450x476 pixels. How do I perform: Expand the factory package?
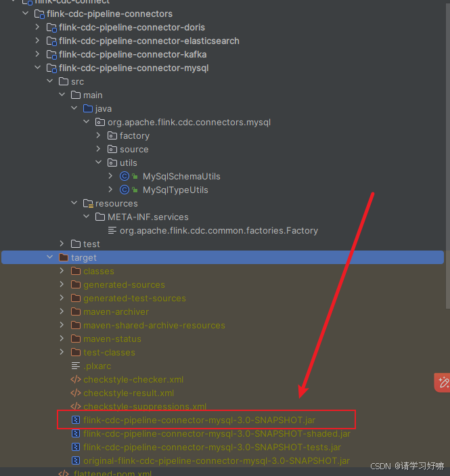pos(98,135)
